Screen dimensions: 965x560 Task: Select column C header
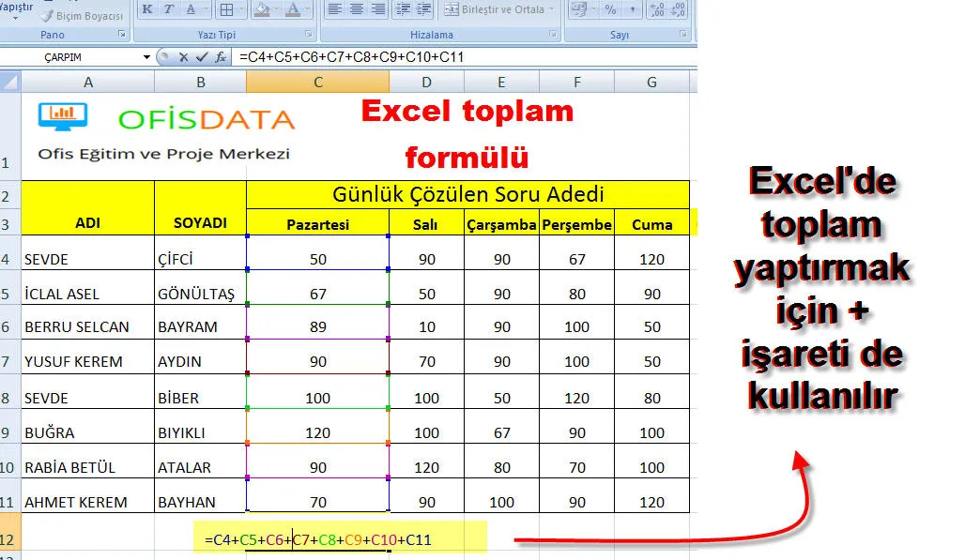pyautogui.click(x=317, y=83)
